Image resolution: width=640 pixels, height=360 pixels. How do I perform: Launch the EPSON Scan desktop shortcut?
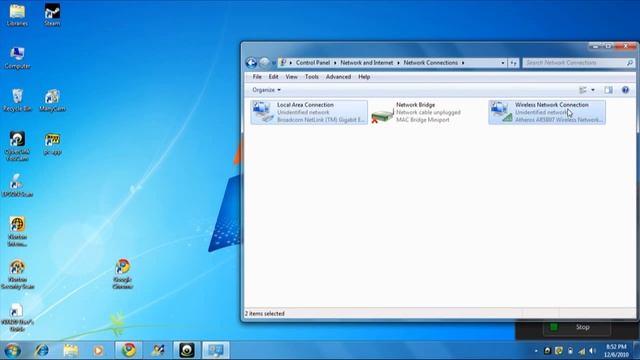(x=17, y=186)
